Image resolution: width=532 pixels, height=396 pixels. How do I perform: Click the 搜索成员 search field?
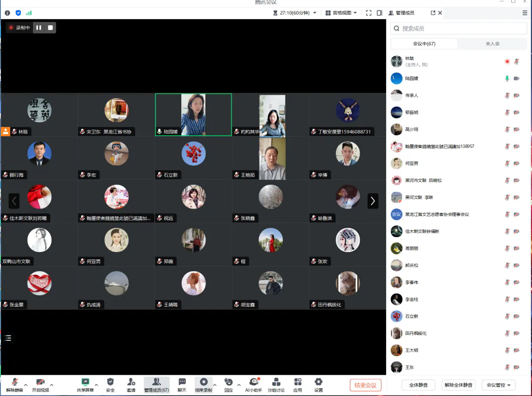pyautogui.click(x=458, y=29)
